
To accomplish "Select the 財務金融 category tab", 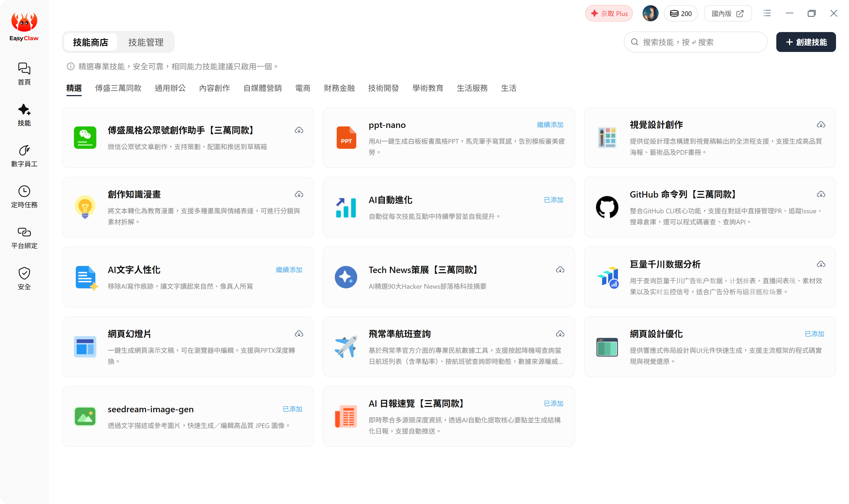I will coord(339,88).
